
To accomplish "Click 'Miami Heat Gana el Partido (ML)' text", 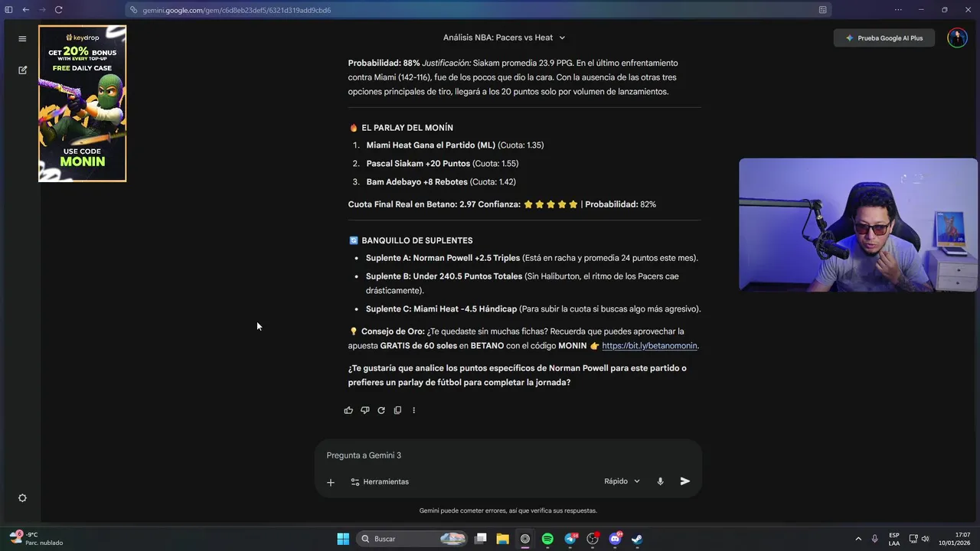I will pos(430,145).
